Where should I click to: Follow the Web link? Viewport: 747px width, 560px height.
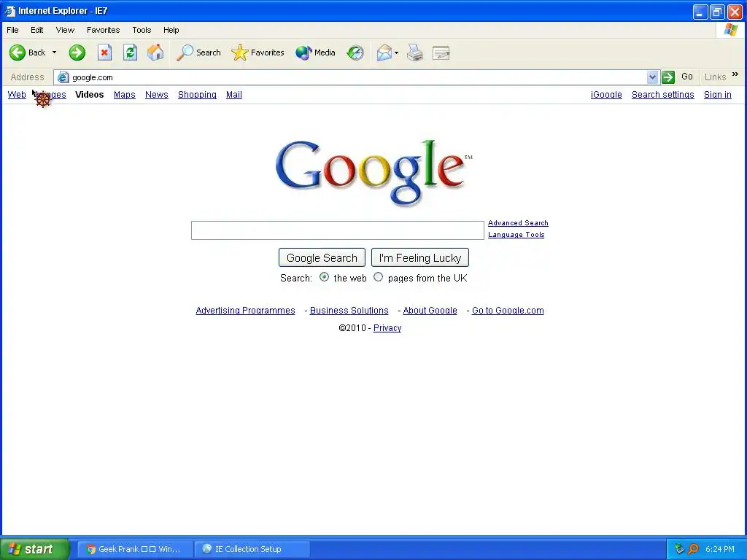coord(17,95)
